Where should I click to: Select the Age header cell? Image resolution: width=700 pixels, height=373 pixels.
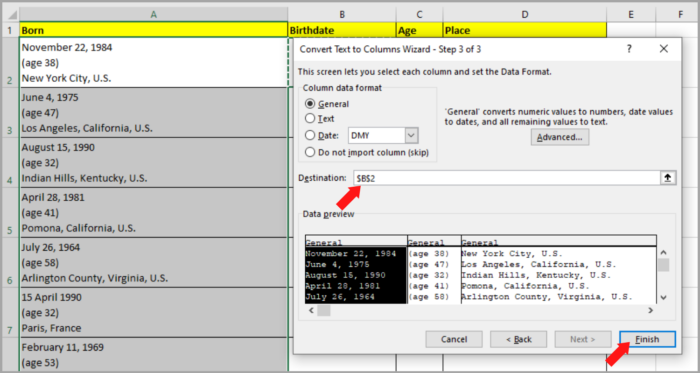point(419,30)
